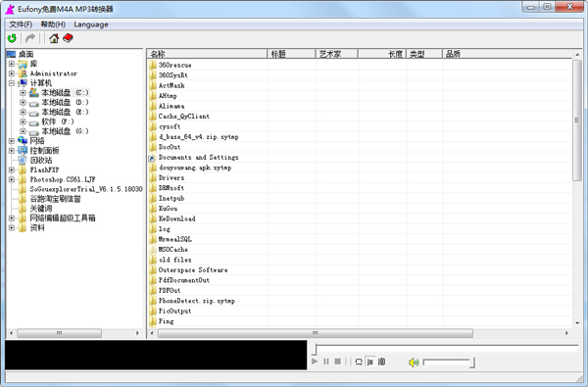Select cysoft in file list

click(x=170, y=126)
